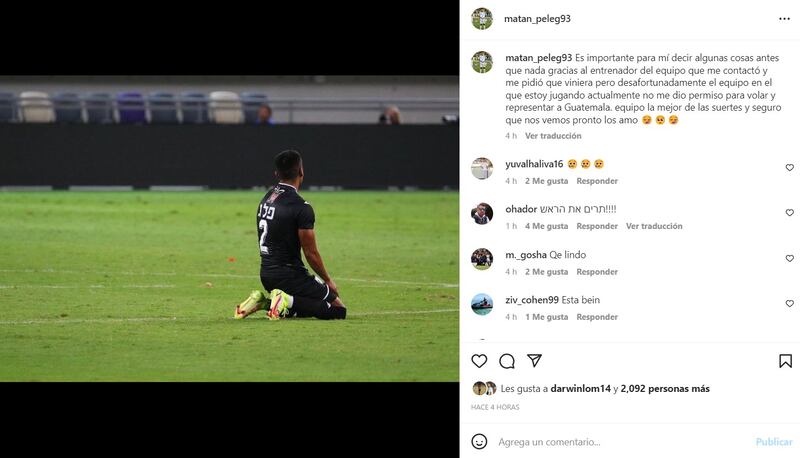Like ohador's comment heart
The width and height of the screenshot is (800, 458).
click(x=789, y=212)
